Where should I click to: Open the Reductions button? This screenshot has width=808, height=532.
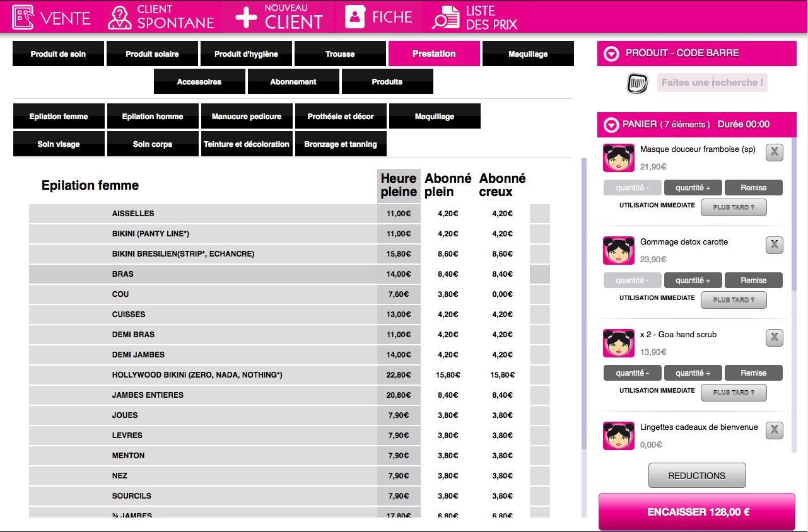(697, 476)
